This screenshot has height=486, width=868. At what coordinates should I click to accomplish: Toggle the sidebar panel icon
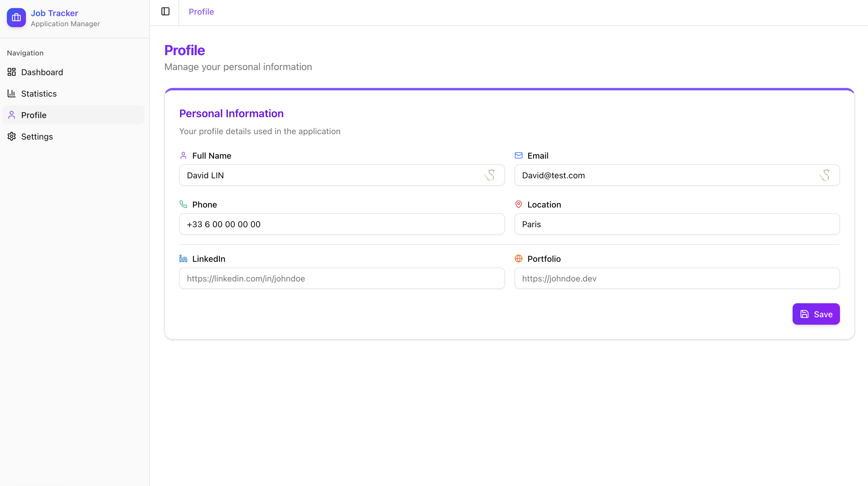pyautogui.click(x=165, y=11)
